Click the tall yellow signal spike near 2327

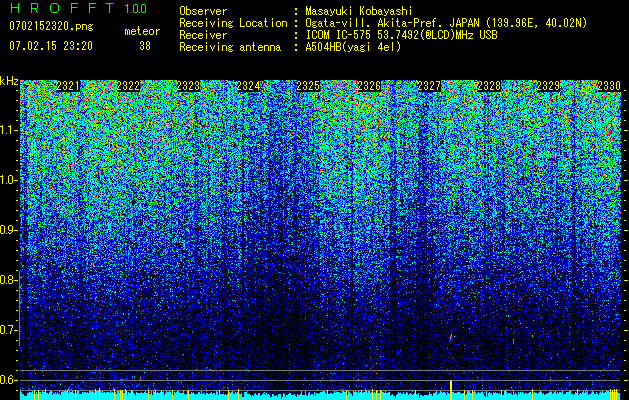pos(451,389)
